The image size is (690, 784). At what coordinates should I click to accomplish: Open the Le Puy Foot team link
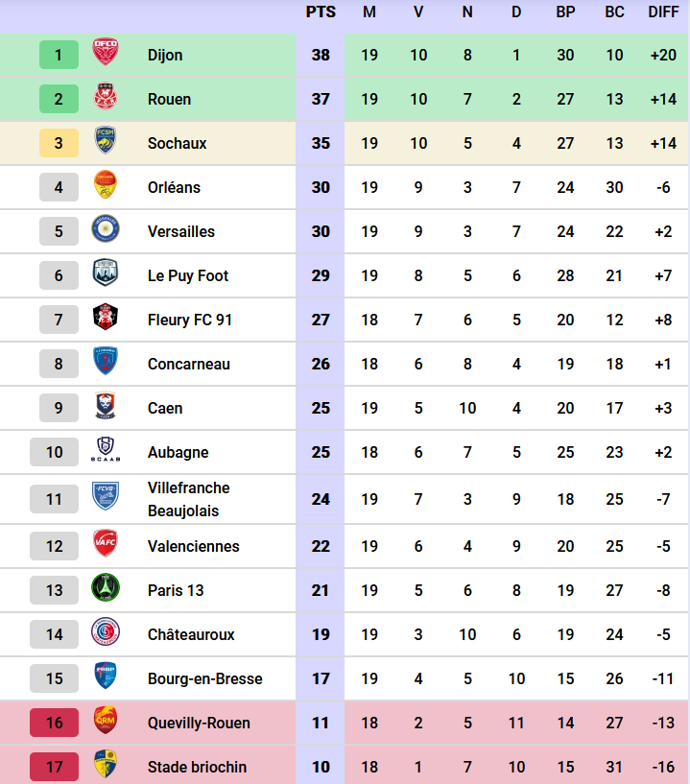click(x=188, y=275)
